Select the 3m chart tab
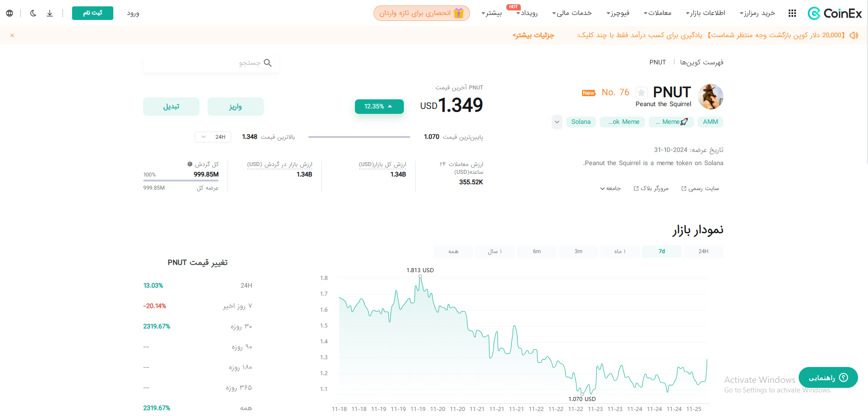 (x=578, y=251)
